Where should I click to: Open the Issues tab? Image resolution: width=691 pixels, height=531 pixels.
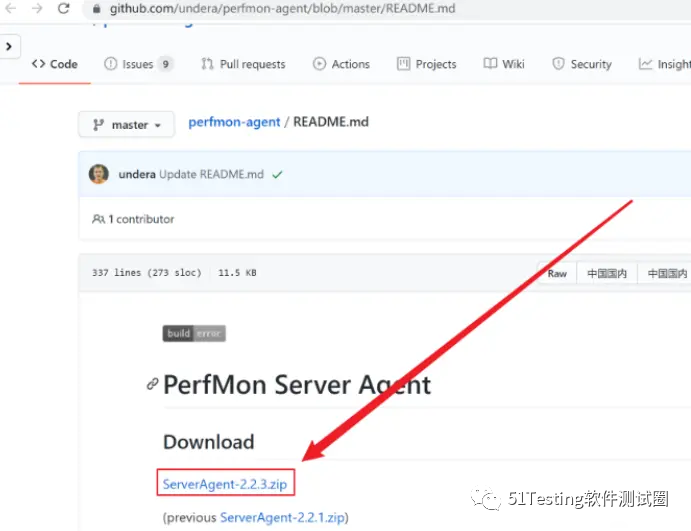pos(138,64)
